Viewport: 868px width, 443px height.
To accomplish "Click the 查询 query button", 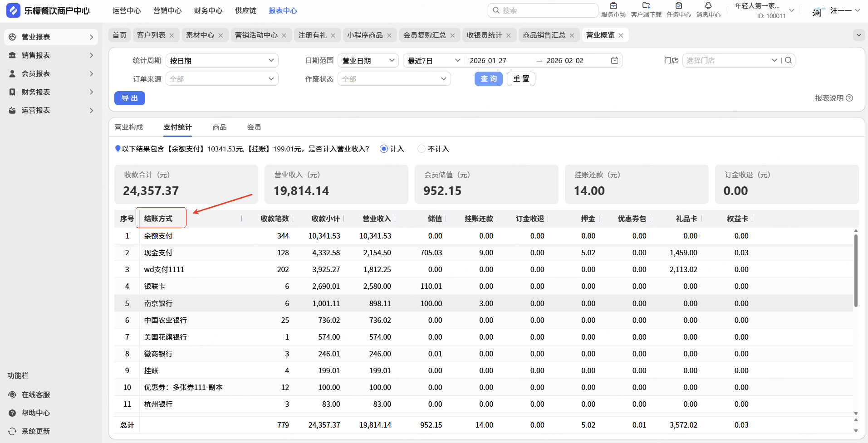I will (x=488, y=79).
